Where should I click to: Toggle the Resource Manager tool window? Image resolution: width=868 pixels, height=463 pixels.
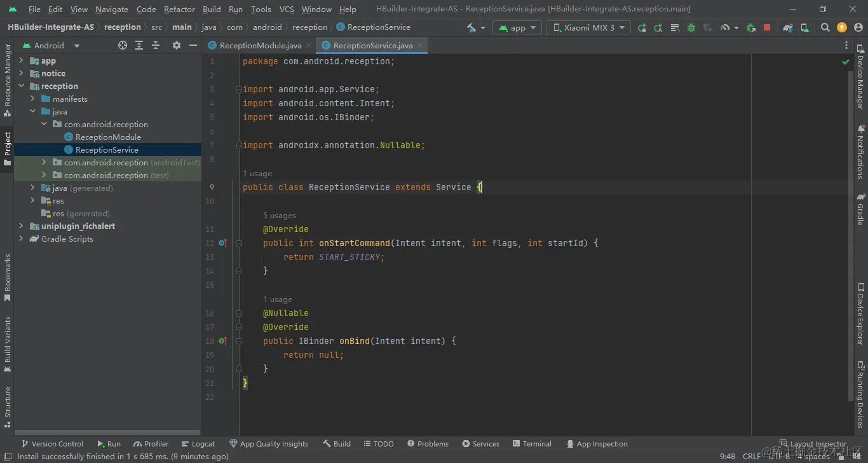(x=7, y=81)
